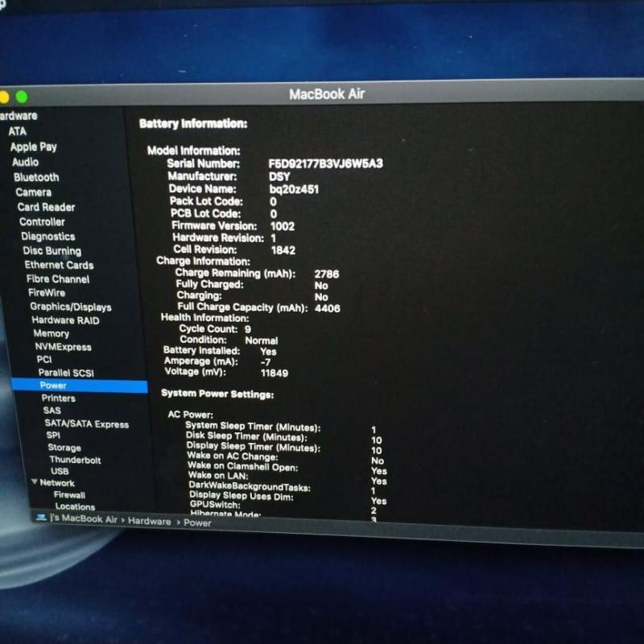View the Diagnostics section
The image size is (644, 644).
click(48, 236)
